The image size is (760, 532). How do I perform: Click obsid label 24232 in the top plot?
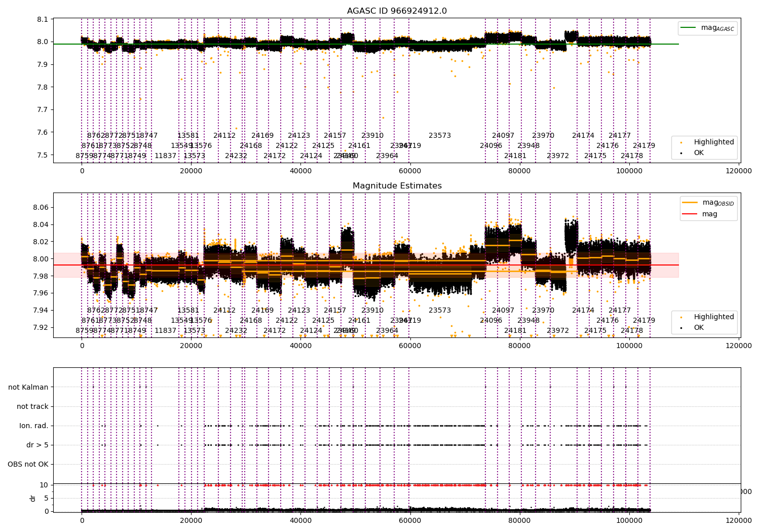point(236,156)
